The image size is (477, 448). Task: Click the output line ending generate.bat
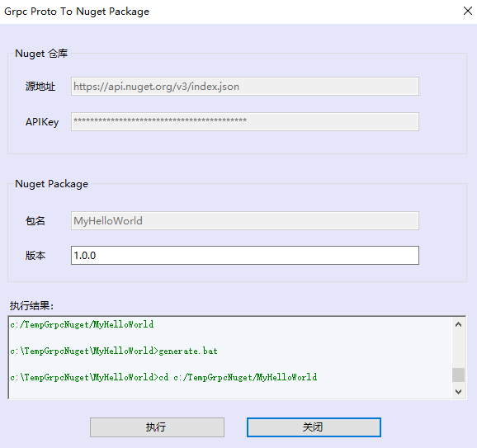(x=114, y=351)
